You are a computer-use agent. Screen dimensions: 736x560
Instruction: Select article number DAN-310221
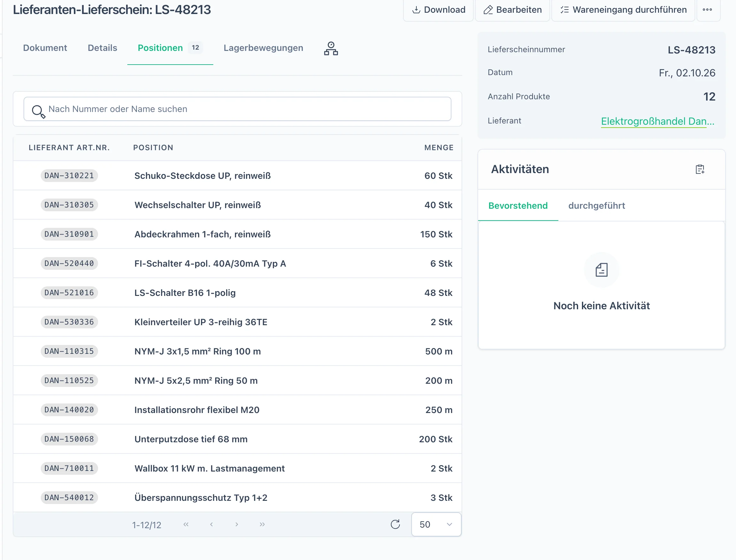(x=69, y=176)
